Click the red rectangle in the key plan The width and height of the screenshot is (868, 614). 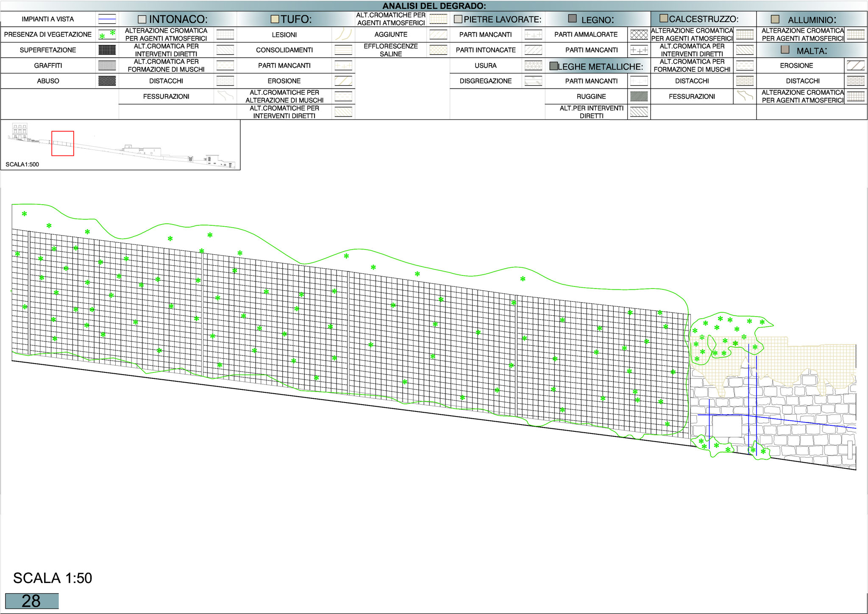click(x=63, y=143)
